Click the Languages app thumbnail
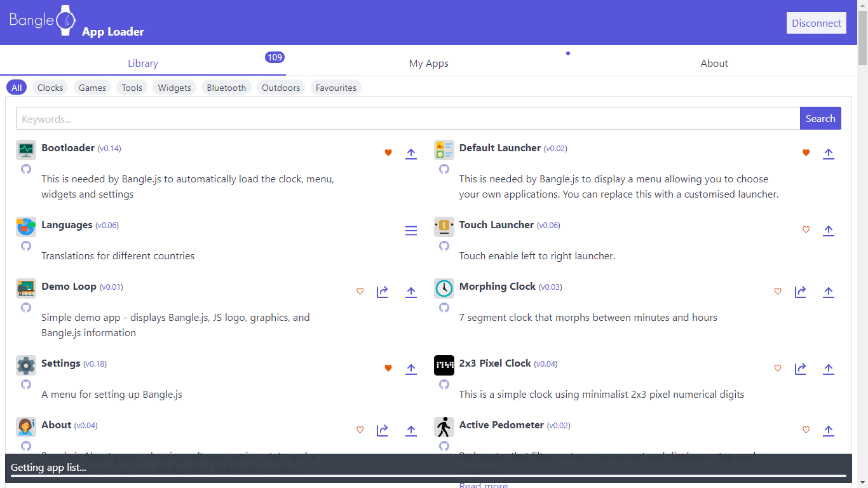This screenshot has height=488, width=868. (x=26, y=227)
